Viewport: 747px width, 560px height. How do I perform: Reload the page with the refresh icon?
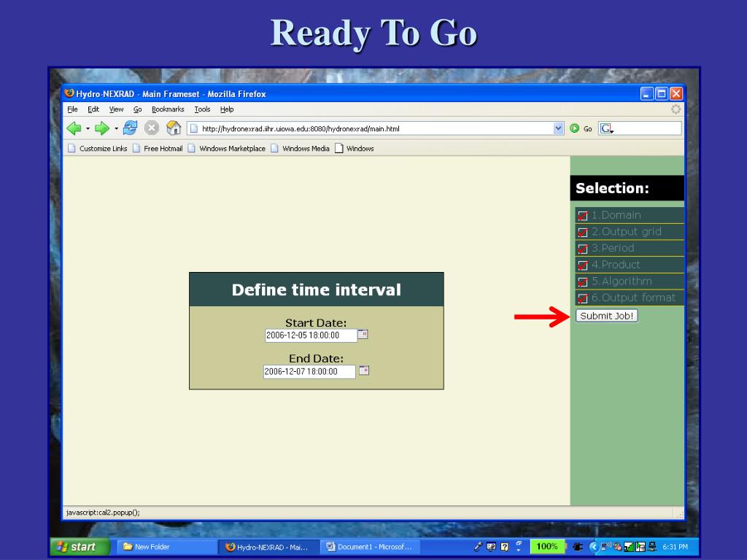click(x=130, y=128)
